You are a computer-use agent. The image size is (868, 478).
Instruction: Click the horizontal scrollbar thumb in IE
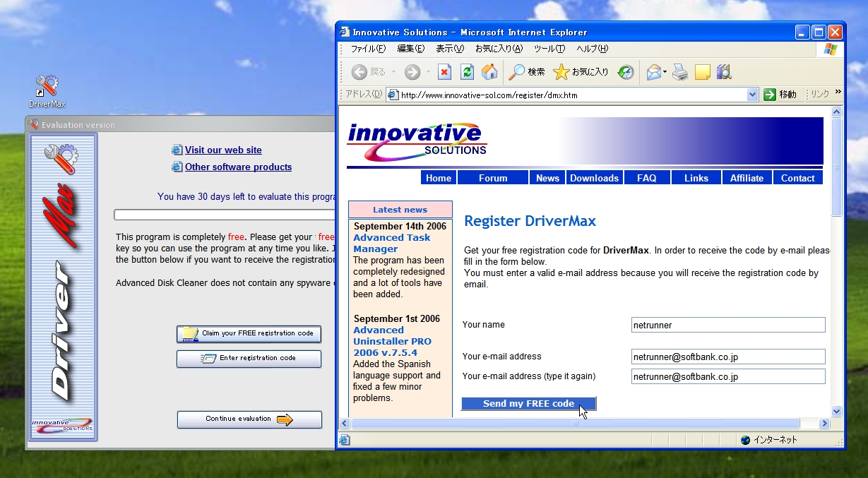point(576,424)
